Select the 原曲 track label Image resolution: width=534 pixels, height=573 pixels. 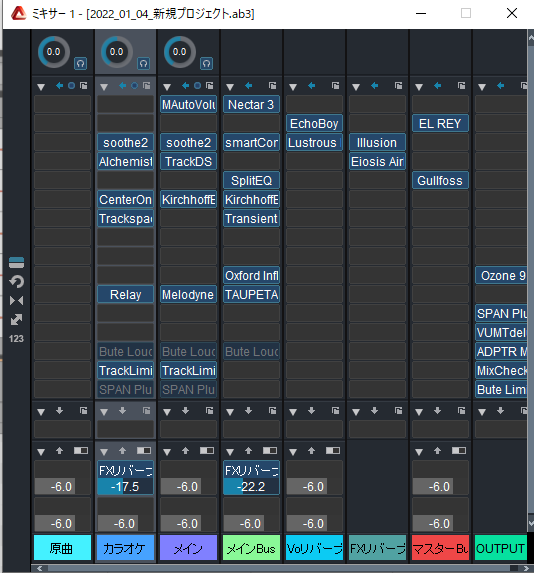(x=62, y=548)
